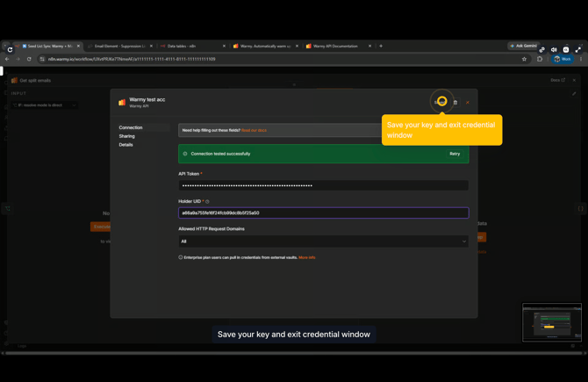Close the Warmy test acc credential window
Viewport: 588px width, 382px height.
pyautogui.click(x=467, y=102)
